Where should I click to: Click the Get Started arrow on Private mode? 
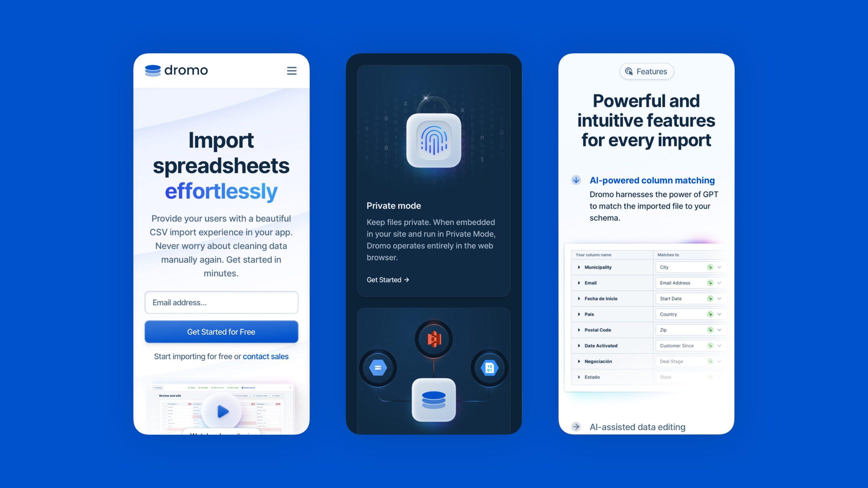pos(388,279)
